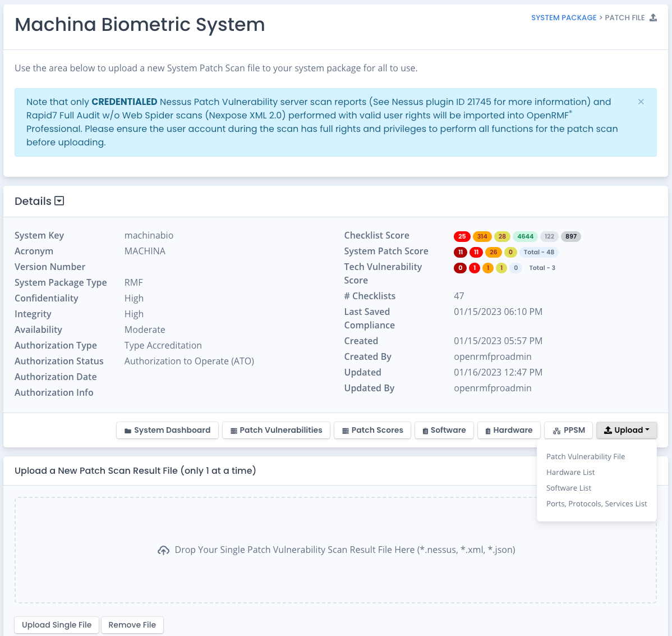The height and width of the screenshot is (636, 672).
Task: Click the Updated date 12:47 PM
Action: pyautogui.click(x=498, y=372)
